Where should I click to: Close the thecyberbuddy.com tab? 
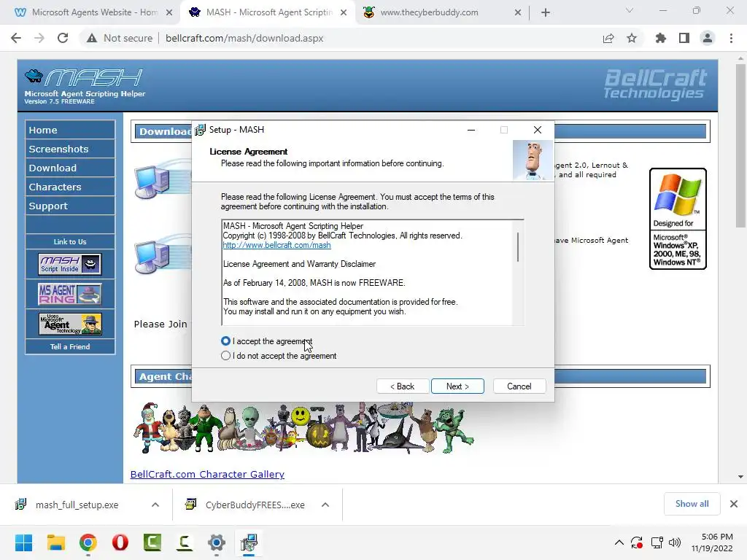518,13
